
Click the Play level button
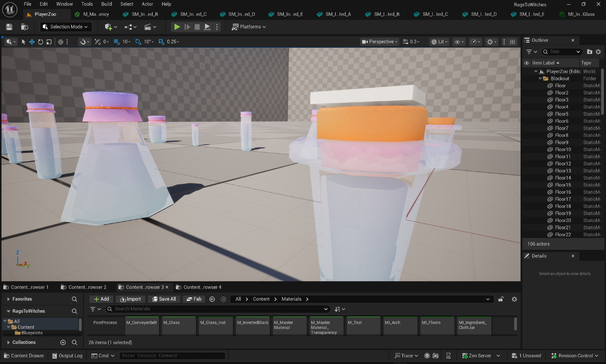coord(177,27)
